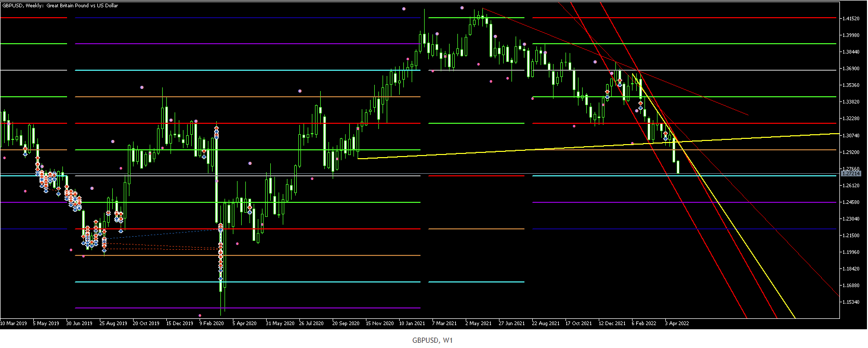The width and height of the screenshot is (868, 348).
Task: Click the 'GBPUSD, W1' caption below the chart
Action: click(x=432, y=340)
